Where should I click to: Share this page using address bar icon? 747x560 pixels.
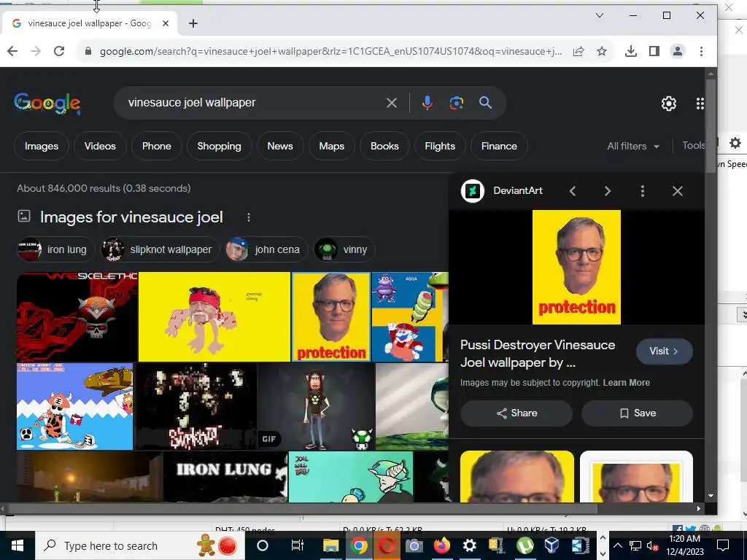578,51
